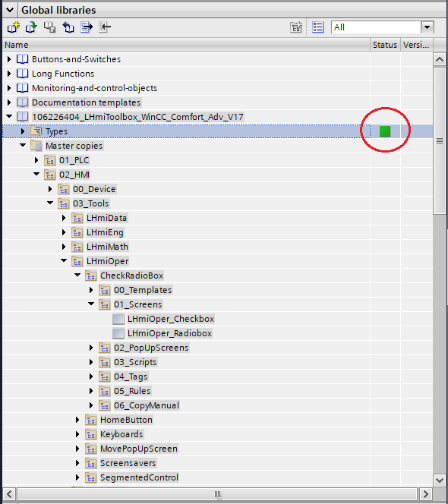This screenshot has width=448, height=504.
Task: Click the close library toolbar icon
Action: pos(68,27)
